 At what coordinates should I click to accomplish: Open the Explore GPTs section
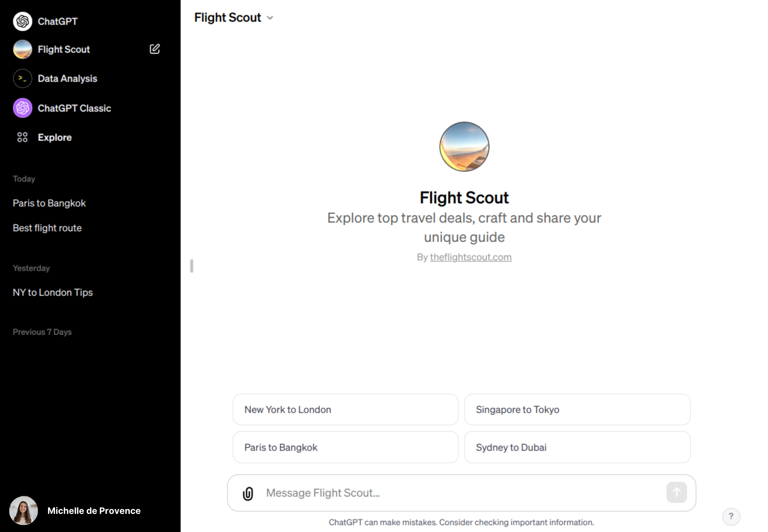(54, 137)
